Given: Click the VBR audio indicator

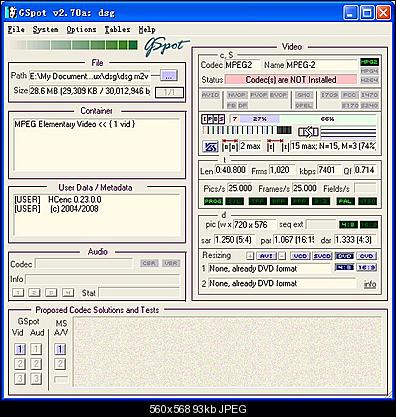Looking at the screenshot, I should point(171,263).
